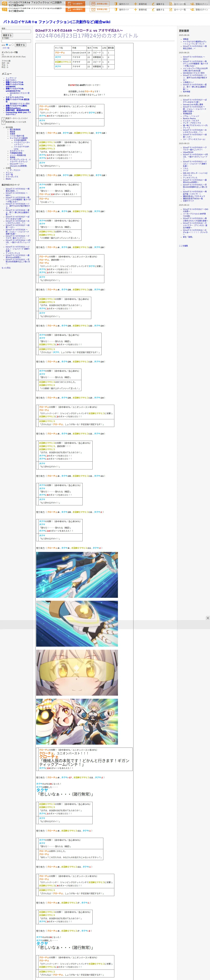
Task: Open the 旧wiki link
Action: 8,179
